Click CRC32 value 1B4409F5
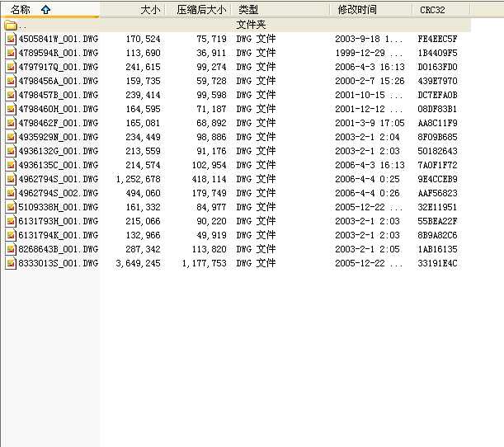Viewport: 504px width, 447px height. click(437, 53)
